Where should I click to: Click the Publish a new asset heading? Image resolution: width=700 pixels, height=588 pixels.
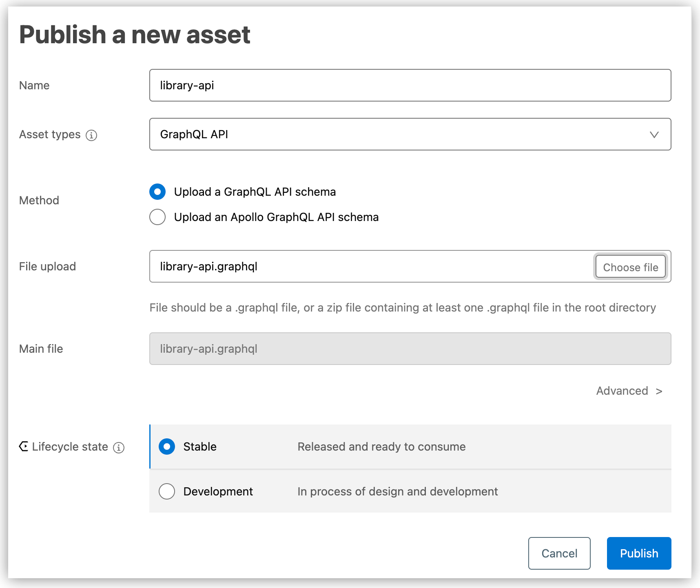point(135,35)
